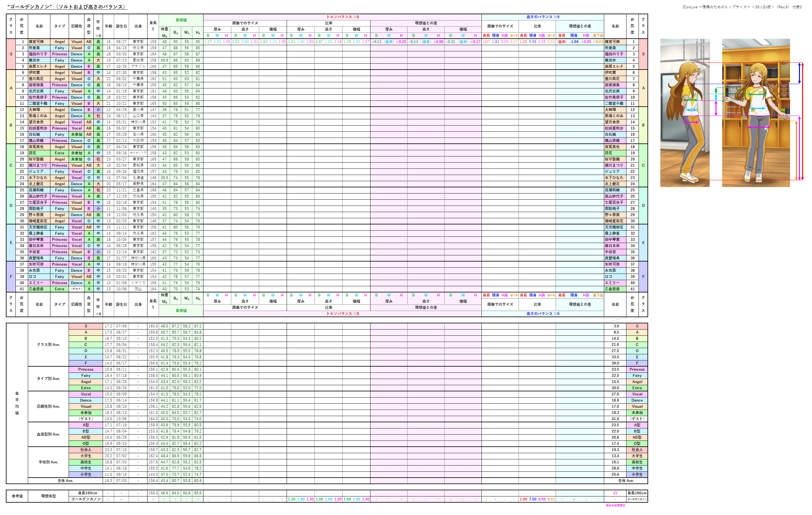Click the ゴールデンカノン title heading
Viewport: 812px width, 515px height.
[x=67, y=7]
